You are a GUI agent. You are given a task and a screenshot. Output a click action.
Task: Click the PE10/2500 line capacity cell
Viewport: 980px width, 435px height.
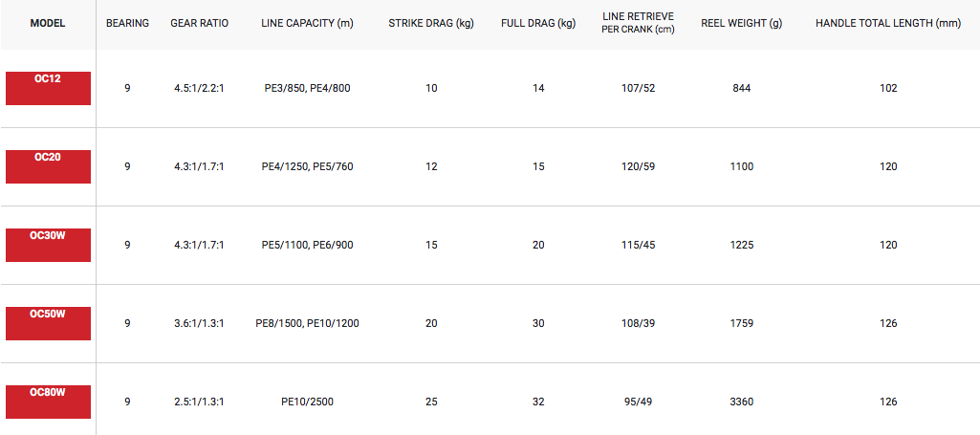click(x=308, y=402)
